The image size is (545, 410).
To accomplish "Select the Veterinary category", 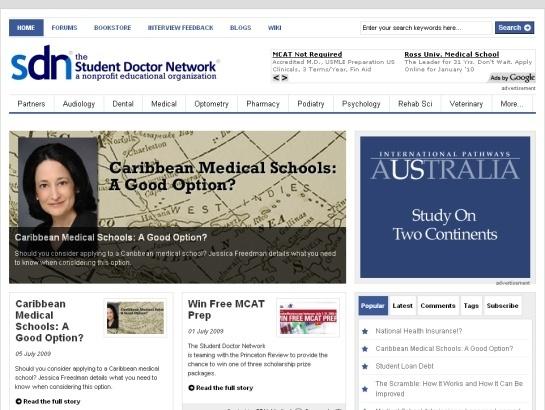I will [466, 104].
